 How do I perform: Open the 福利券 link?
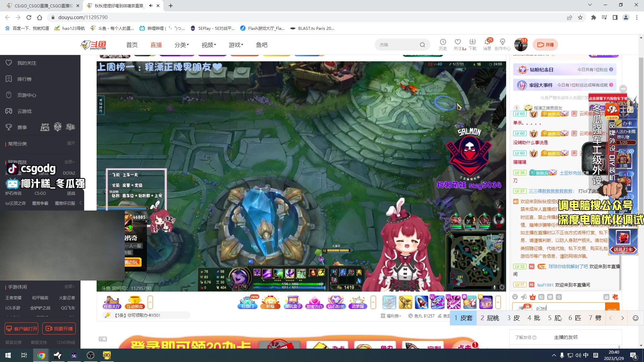tap(391, 316)
